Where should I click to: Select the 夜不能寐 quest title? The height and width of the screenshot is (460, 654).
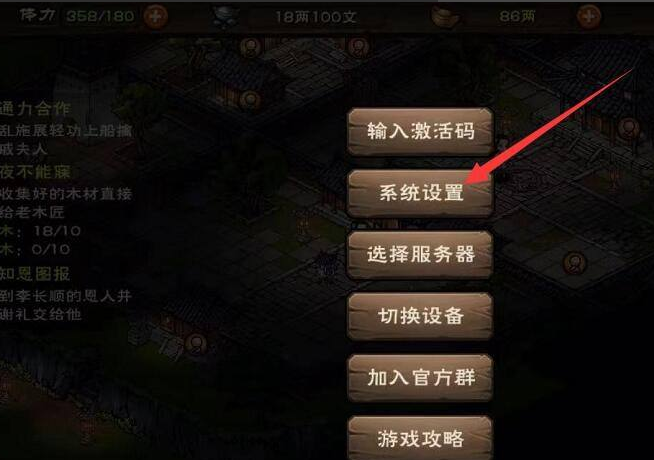point(35,171)
